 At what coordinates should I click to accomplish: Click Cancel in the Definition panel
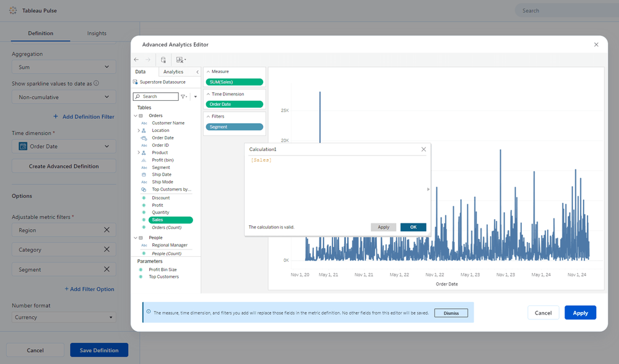point(35,350)
